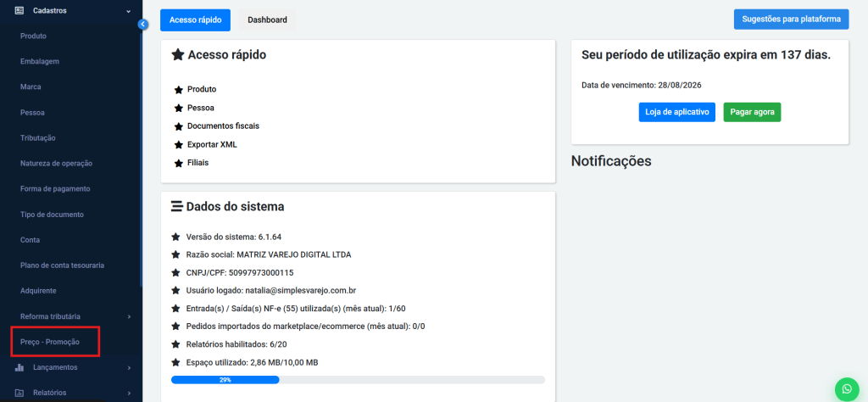
Task: Click the star icon next to Exportar XML
Action: (178, 145)
